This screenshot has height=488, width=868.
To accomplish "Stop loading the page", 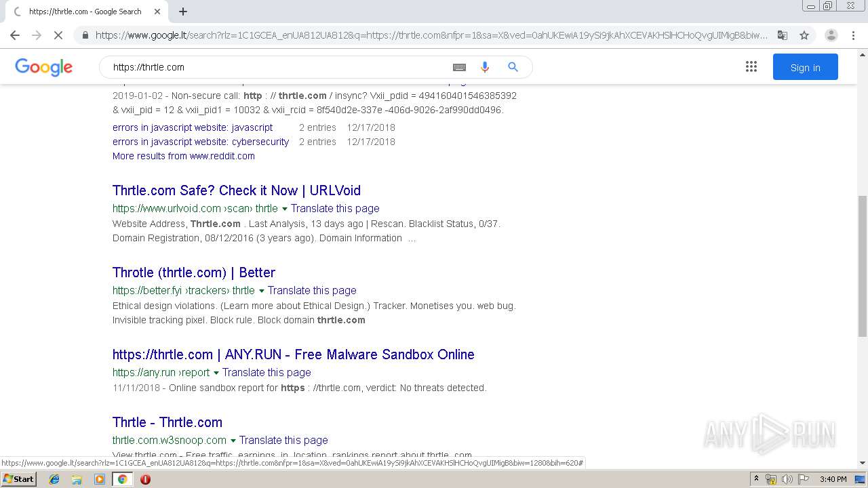I will 58,35.
